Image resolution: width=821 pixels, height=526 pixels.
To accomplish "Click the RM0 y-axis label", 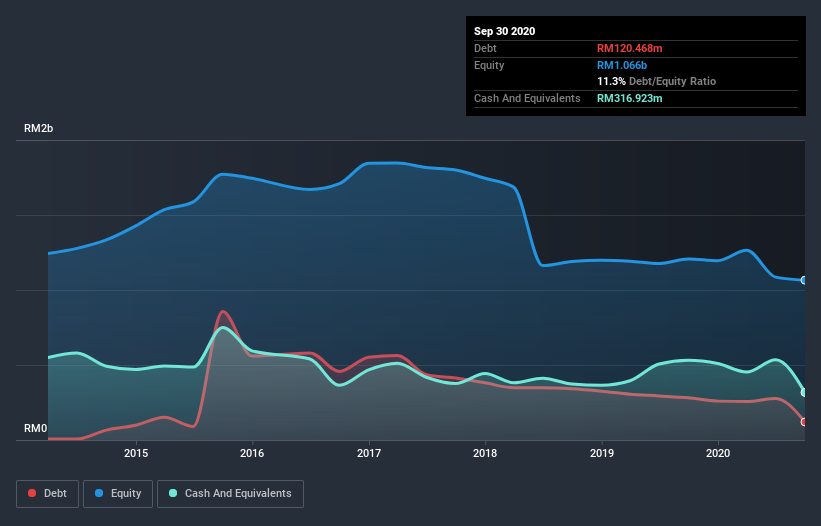I will (x=35, y=428).
